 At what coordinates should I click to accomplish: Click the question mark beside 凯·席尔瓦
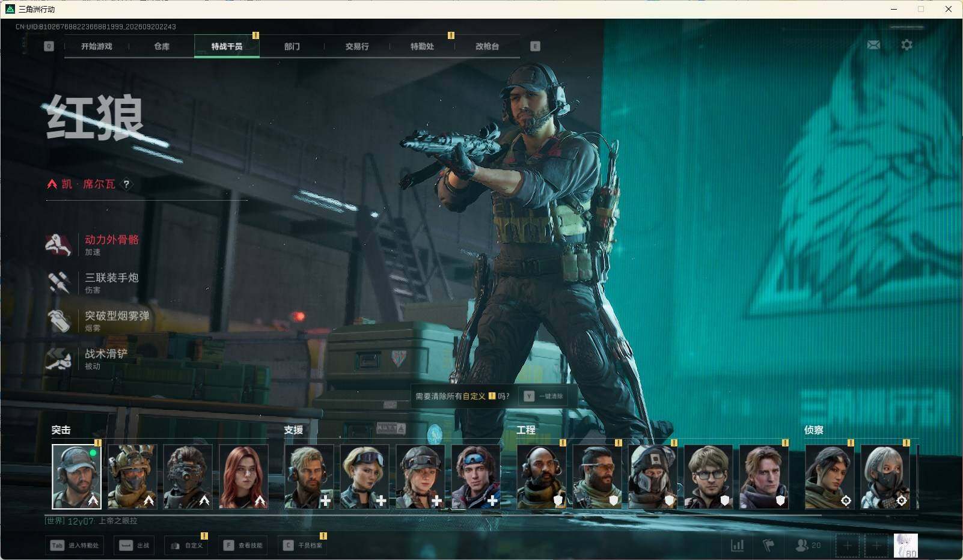(x=126, y=184)
